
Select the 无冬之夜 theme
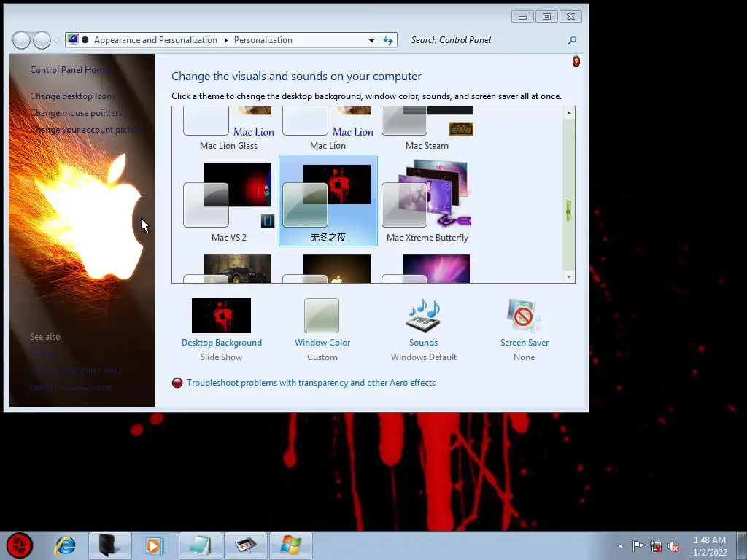(x=328, y=201)
